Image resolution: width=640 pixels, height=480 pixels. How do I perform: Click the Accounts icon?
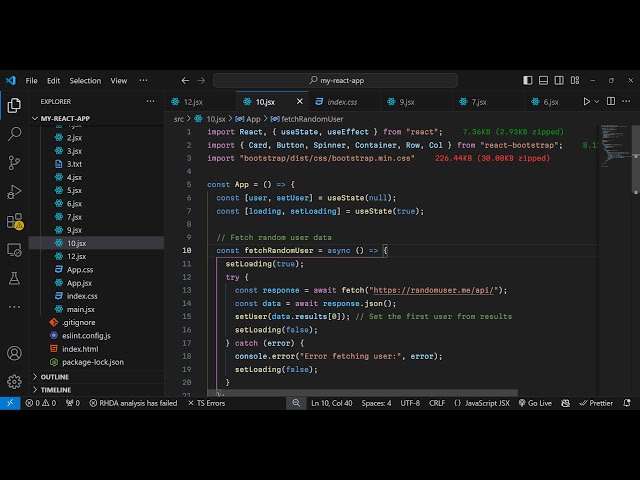14,353
